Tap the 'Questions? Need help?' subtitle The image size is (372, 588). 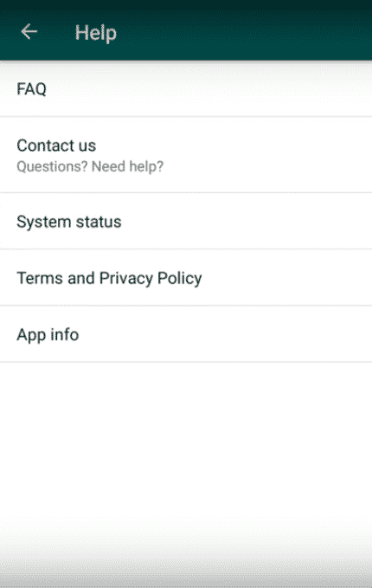90,166
